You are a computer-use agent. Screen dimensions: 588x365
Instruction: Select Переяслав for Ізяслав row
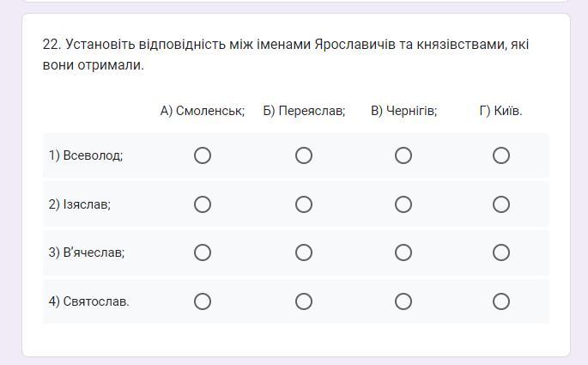point(304,204)
